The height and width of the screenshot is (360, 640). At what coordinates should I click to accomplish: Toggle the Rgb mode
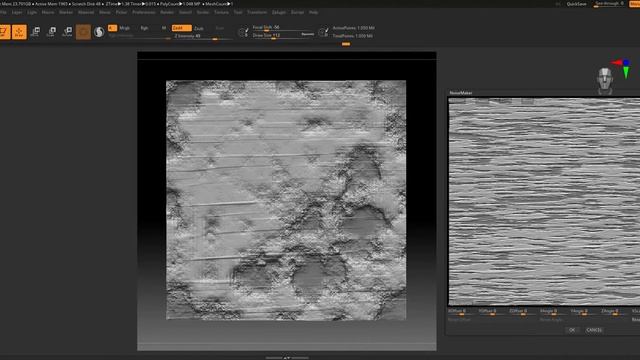tap(144, 28)
